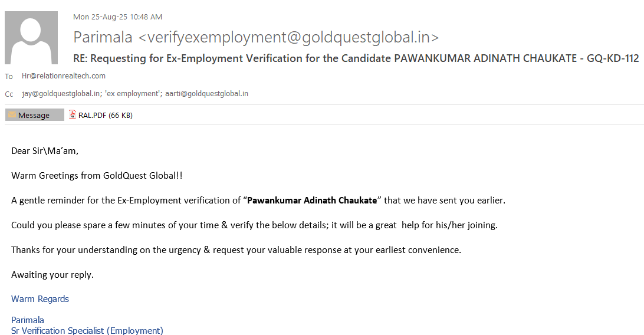Click sender address verifyexemployment@goldquestglobal.in
The image size is (644, 335).
[289, 37]
